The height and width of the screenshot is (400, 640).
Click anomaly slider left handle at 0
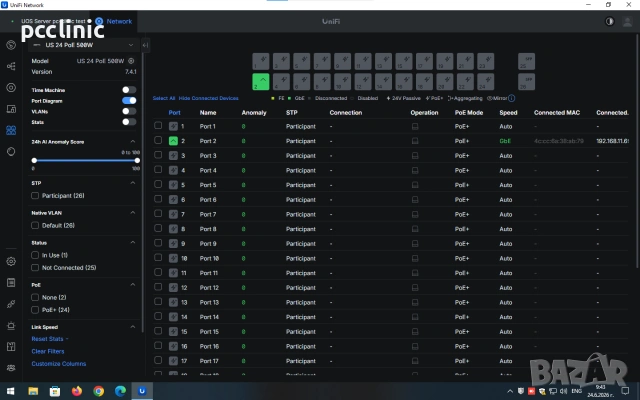tap(34, 160)
